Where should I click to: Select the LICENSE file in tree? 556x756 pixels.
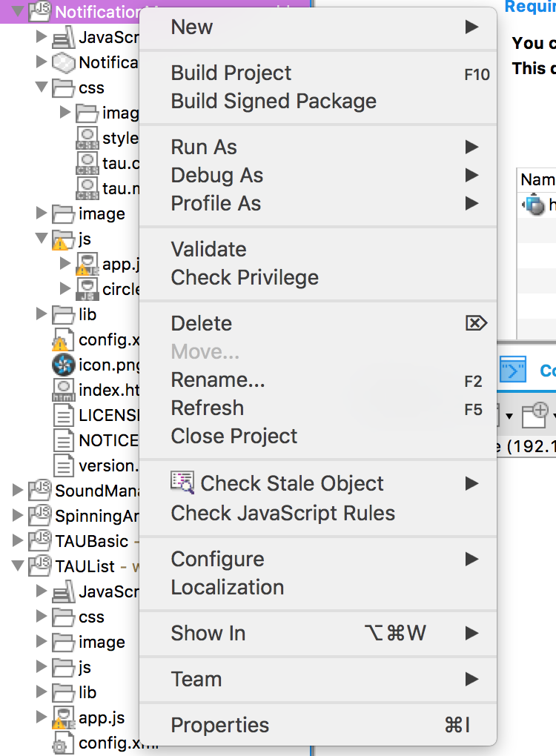click(107, 415)
